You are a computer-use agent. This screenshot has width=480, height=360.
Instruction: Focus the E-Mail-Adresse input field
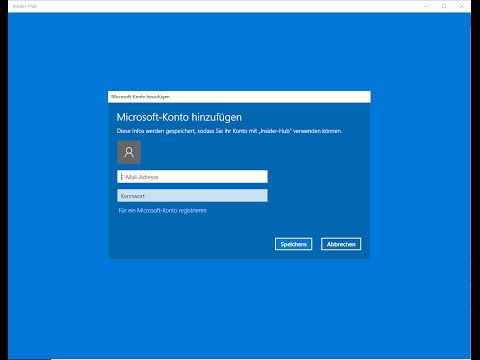192,177
